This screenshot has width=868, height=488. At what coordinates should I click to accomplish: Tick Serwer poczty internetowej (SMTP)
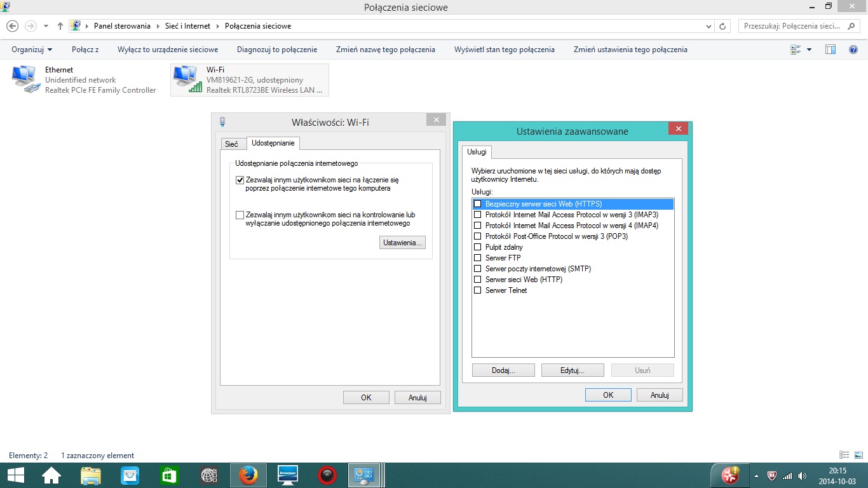478,269
